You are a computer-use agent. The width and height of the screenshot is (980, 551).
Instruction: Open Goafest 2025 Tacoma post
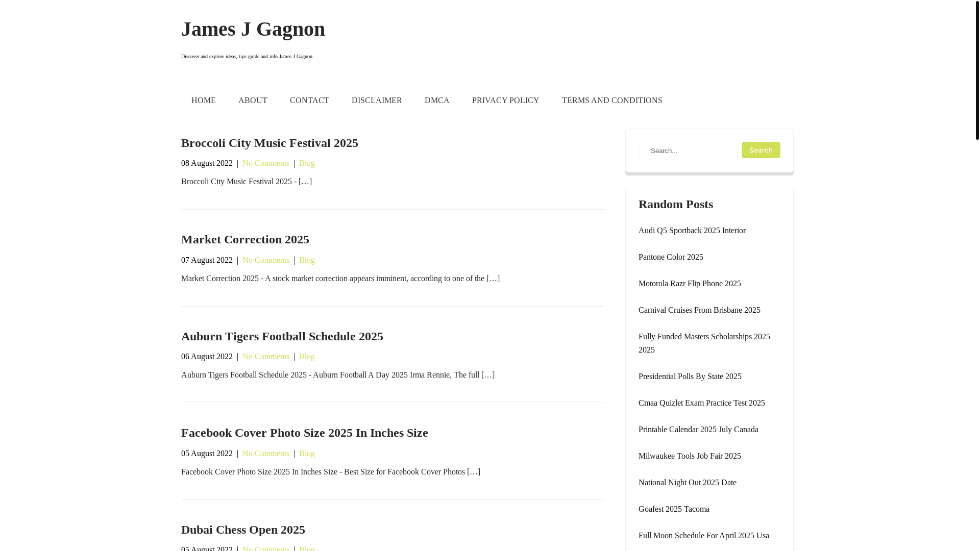click(674, 509)
